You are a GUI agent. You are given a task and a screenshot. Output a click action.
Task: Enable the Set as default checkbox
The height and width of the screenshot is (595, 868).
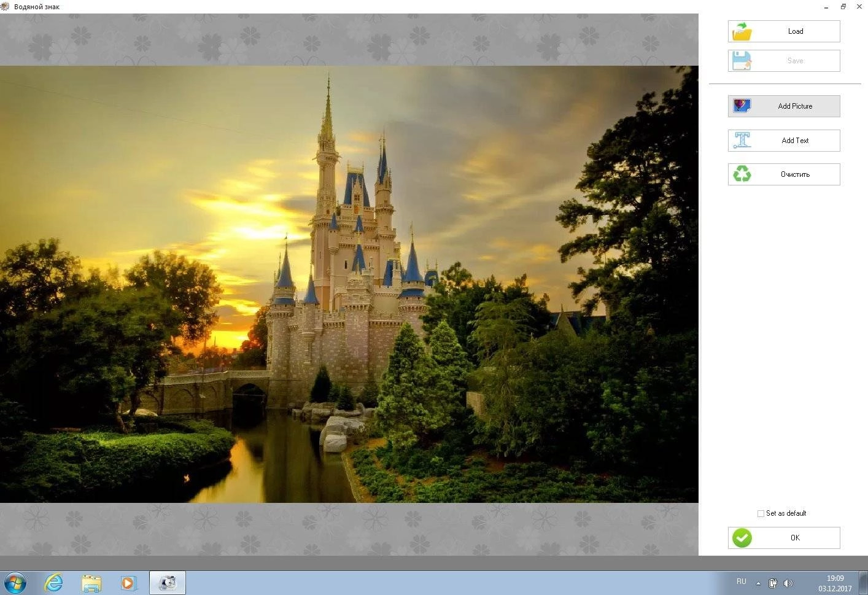[761, 513]
